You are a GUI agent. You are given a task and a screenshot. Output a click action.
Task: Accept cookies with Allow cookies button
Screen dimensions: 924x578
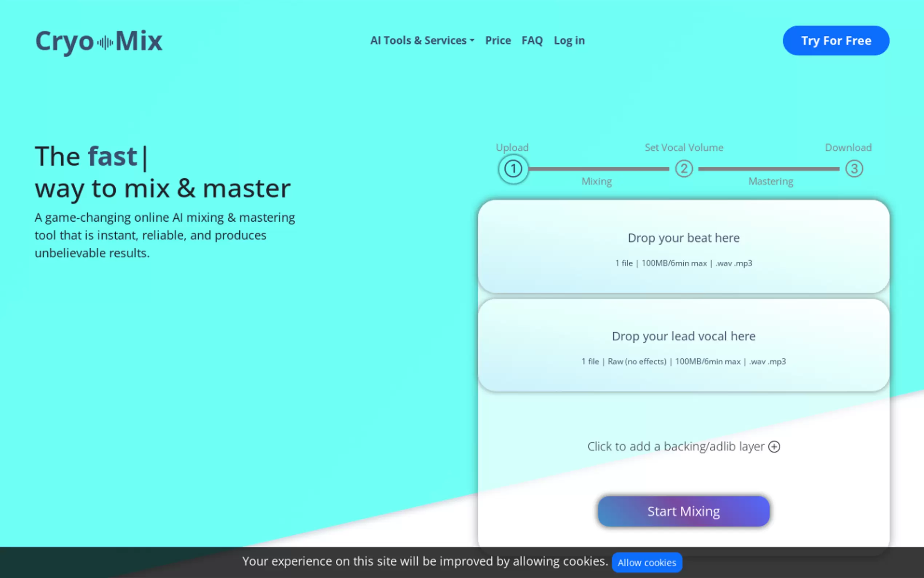coord(646,562)
